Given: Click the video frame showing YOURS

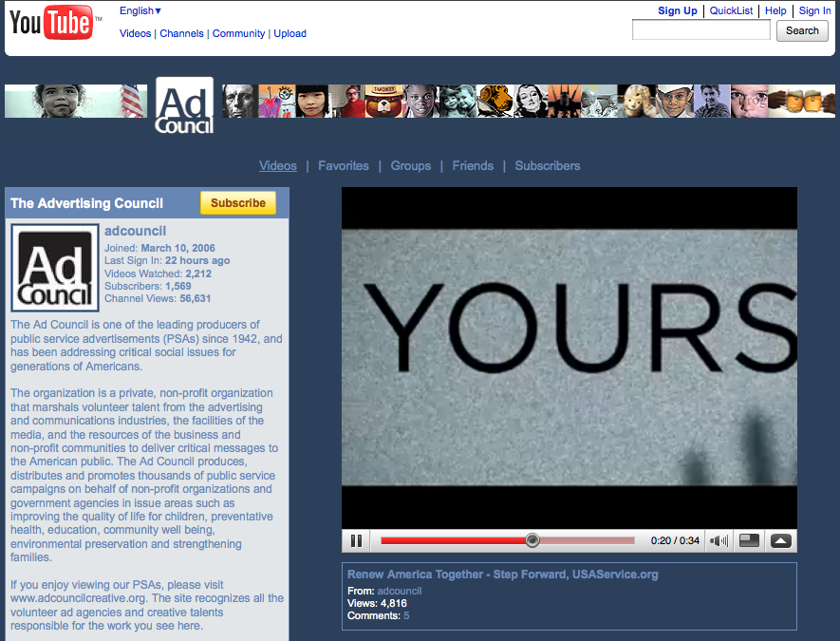Looking at the screenshot, I should (569, 357).
